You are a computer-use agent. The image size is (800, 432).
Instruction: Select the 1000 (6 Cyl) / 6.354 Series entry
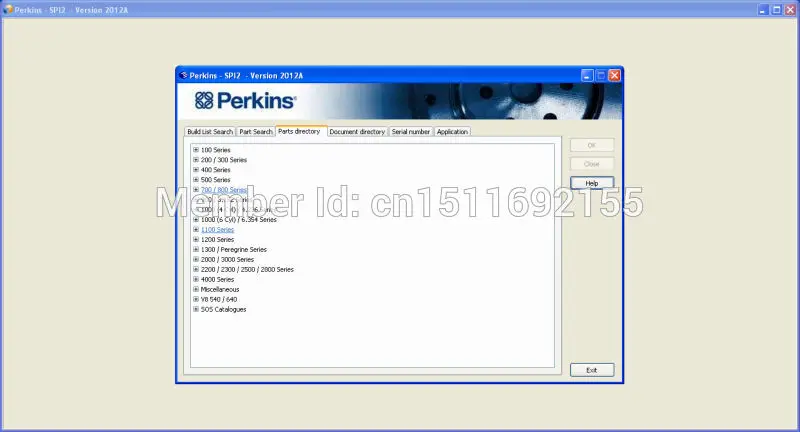(x=238, y=219)
